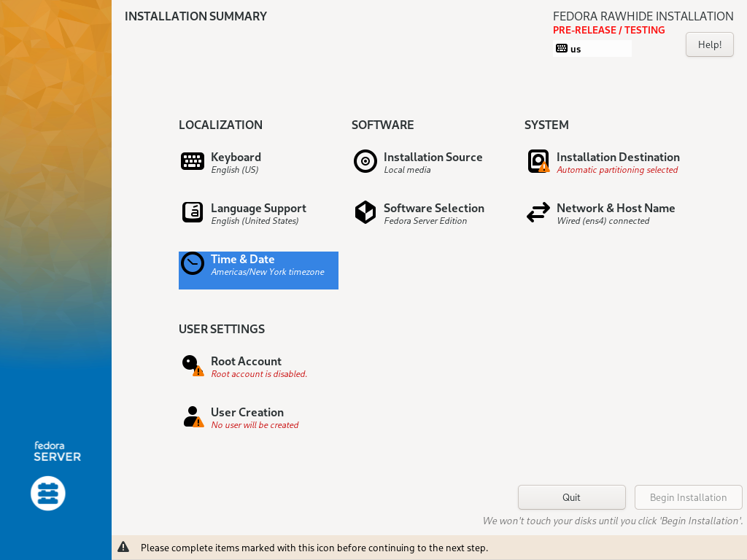This screenshot has width=747, height=560.
Task: Click 'No user will be created' text
Action: tap(255, 425)
